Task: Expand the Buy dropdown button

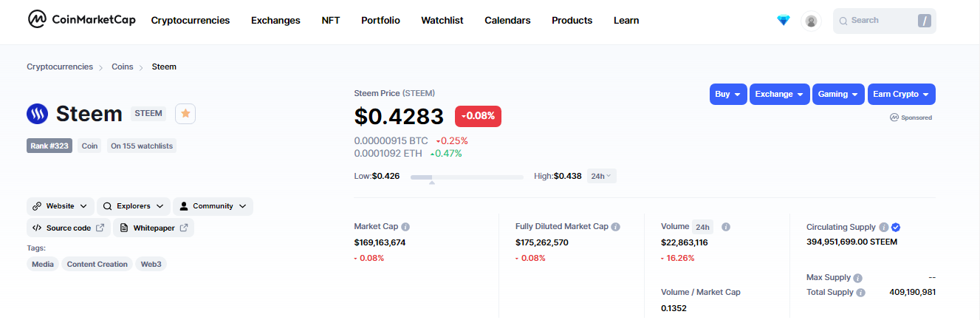Action: coord(728,94)
